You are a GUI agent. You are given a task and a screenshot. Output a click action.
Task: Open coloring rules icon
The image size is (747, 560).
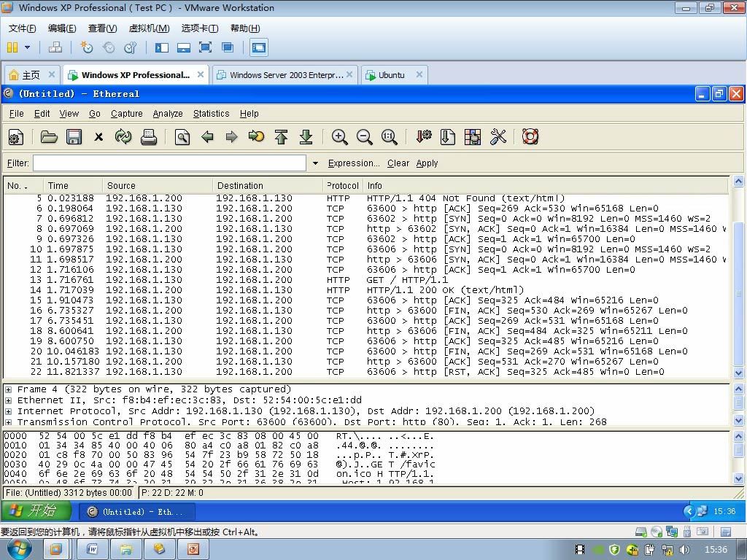coord(473,137)
